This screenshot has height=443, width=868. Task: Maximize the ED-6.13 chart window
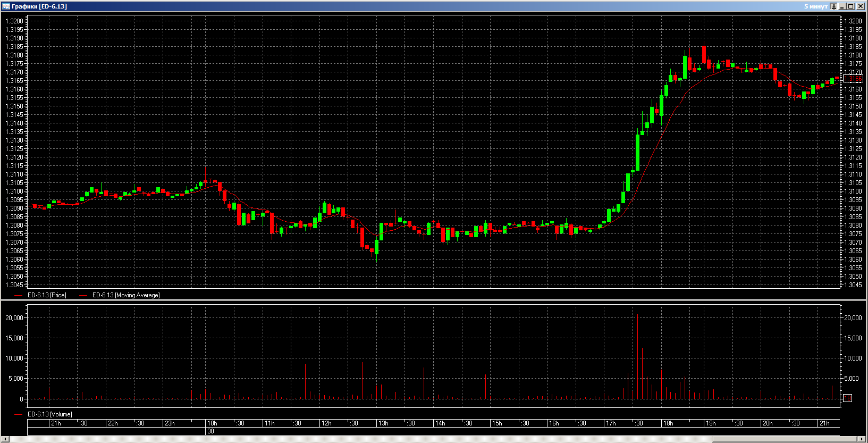(851, 6)
